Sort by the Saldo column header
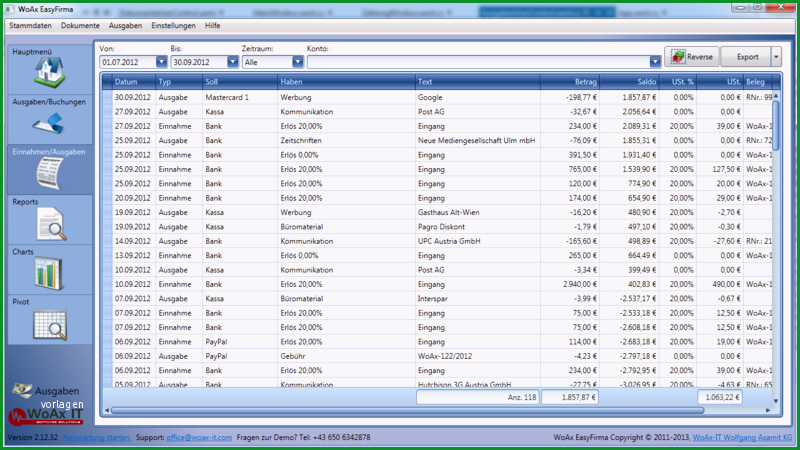Screen dimensions: 800x450 pos(629,82)
